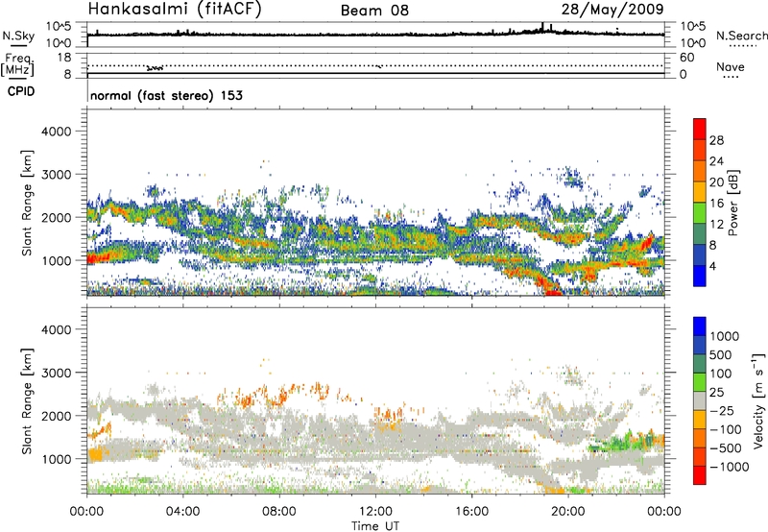The width and height of the screenshot is (768, 532).
Task: Click the "Slant Range [km]" label of the power panel
Action: (x=27, y=203)
